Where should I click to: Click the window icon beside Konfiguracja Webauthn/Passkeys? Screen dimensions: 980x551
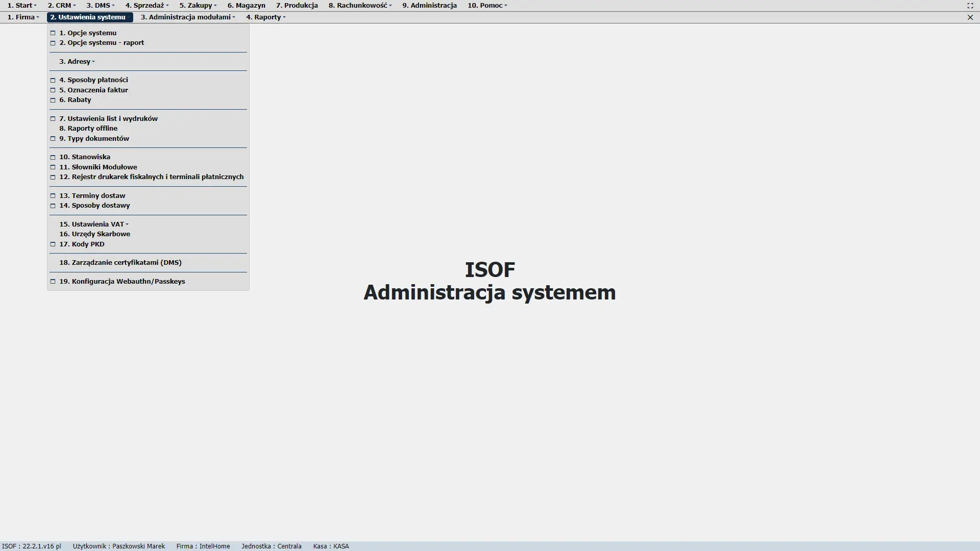click(53, 282)
